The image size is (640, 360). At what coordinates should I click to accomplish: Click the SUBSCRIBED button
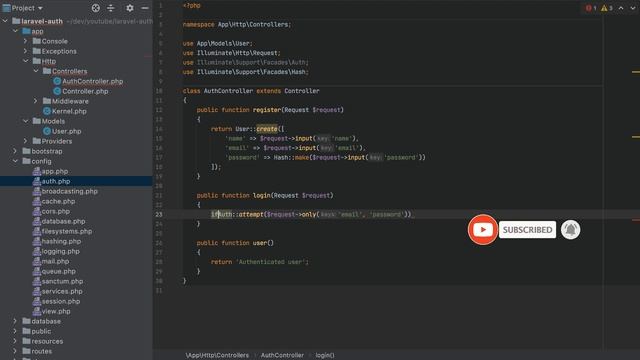527,230
